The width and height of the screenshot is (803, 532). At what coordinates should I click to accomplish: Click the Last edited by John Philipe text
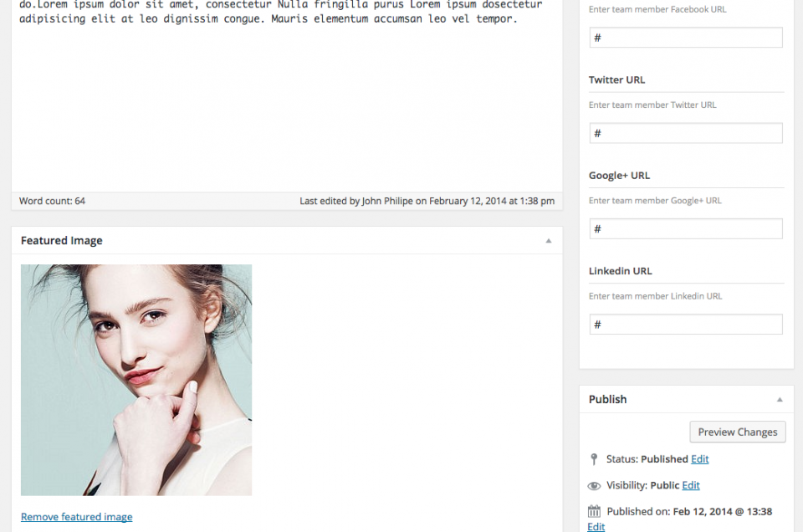point(427,201)
